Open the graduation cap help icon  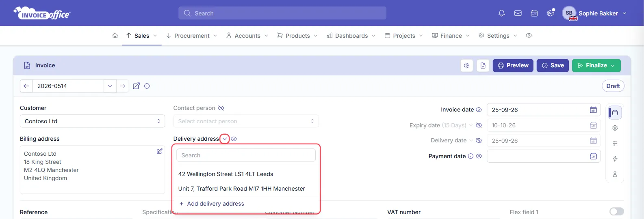(x=551, y=13)
